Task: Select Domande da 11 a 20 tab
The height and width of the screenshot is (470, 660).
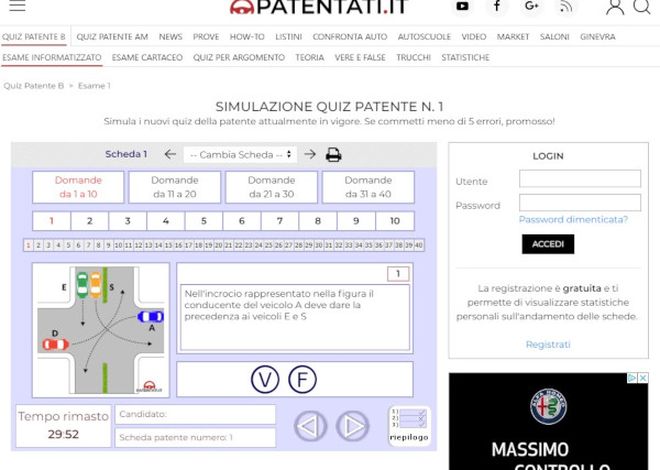Action: [175, 187]
